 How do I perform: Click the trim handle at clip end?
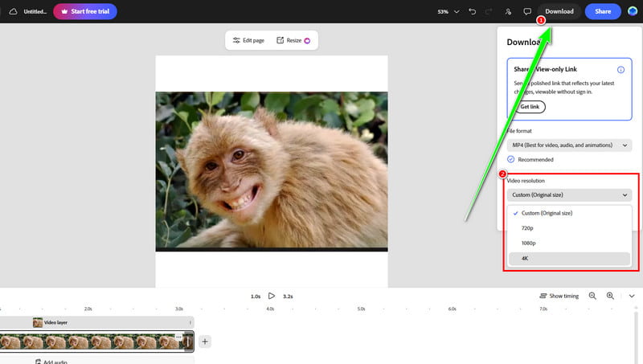point(188,342)
